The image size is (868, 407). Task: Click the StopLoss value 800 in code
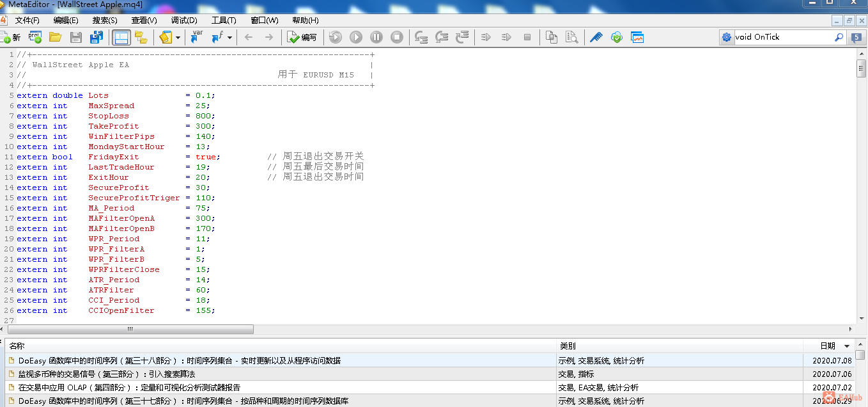203,116
